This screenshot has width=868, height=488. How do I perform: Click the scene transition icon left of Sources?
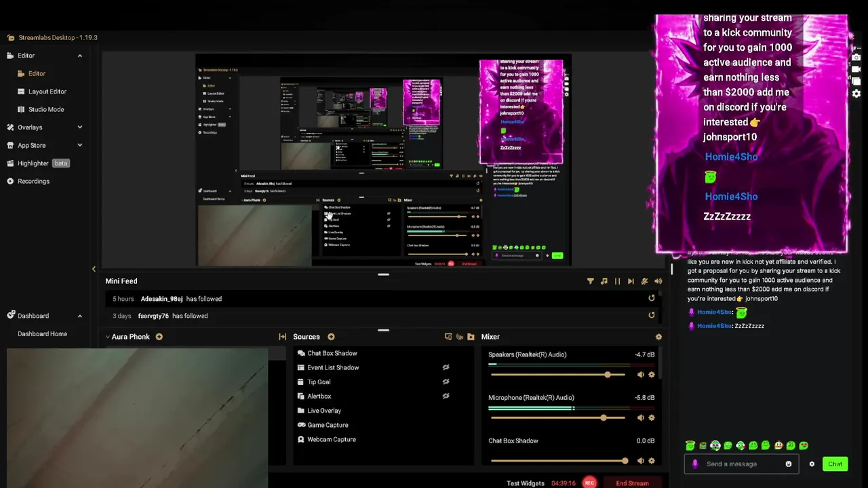(282, 337)
